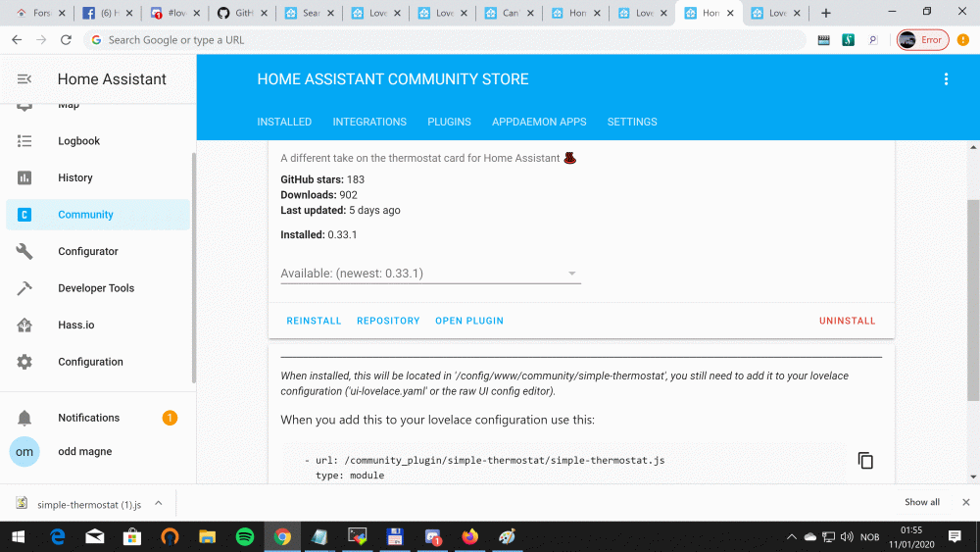Close the active Home Assistant tab

(x=730, y=13)
